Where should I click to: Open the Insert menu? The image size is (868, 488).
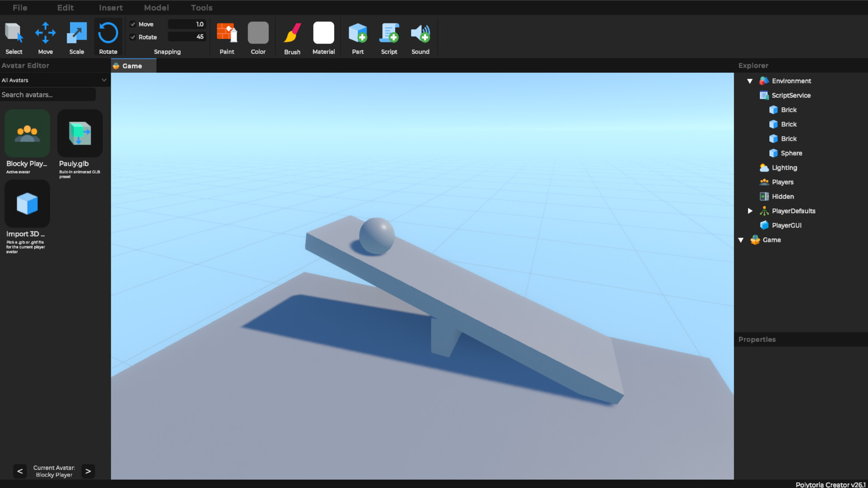click(111, 8)
